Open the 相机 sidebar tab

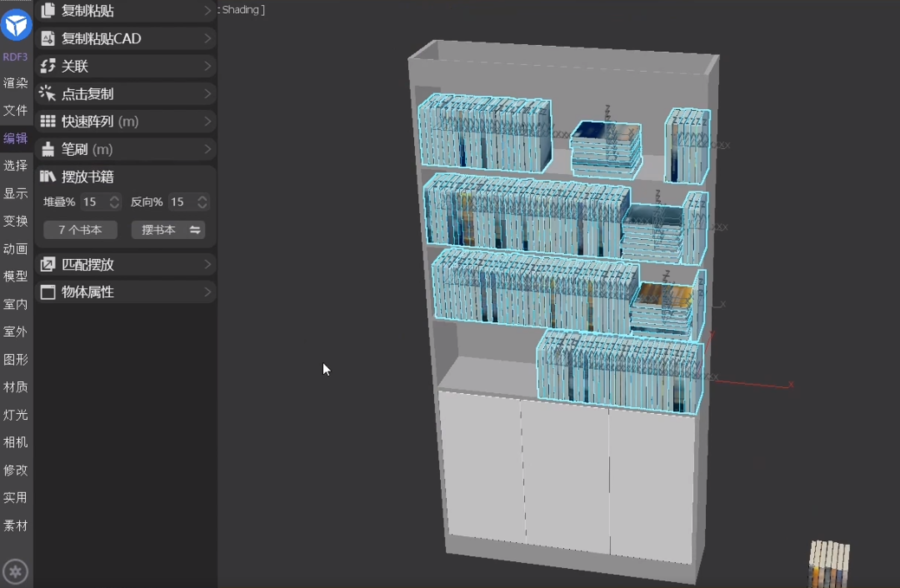[15, 442]
